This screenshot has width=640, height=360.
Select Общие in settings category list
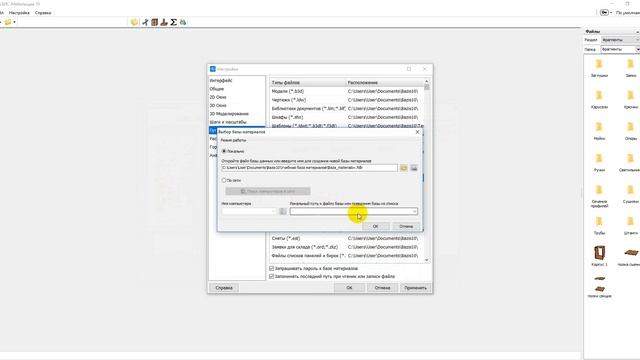(x=217, y=89)
